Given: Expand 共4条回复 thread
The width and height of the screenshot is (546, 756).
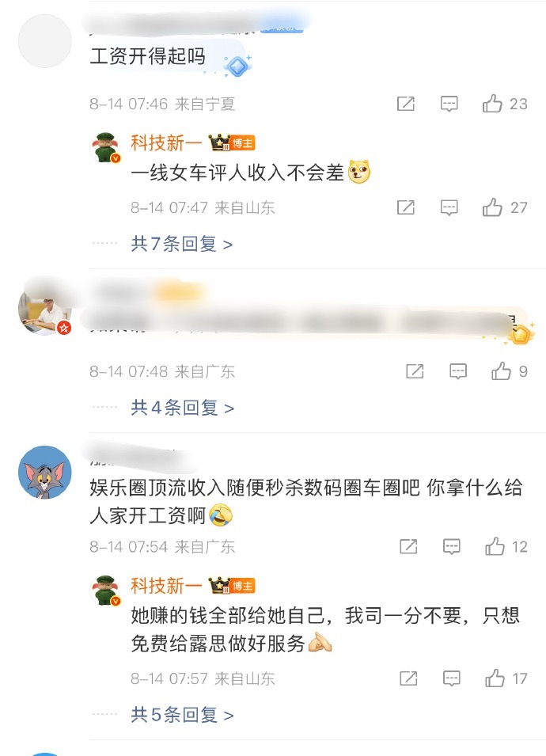Looking at the screenshot, I should 182,408.
